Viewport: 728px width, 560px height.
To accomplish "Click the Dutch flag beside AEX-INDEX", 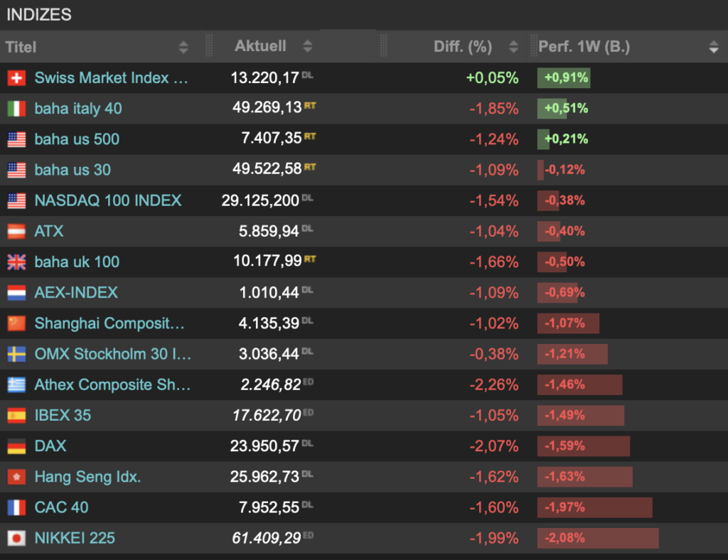I will [x=16, y=293].
